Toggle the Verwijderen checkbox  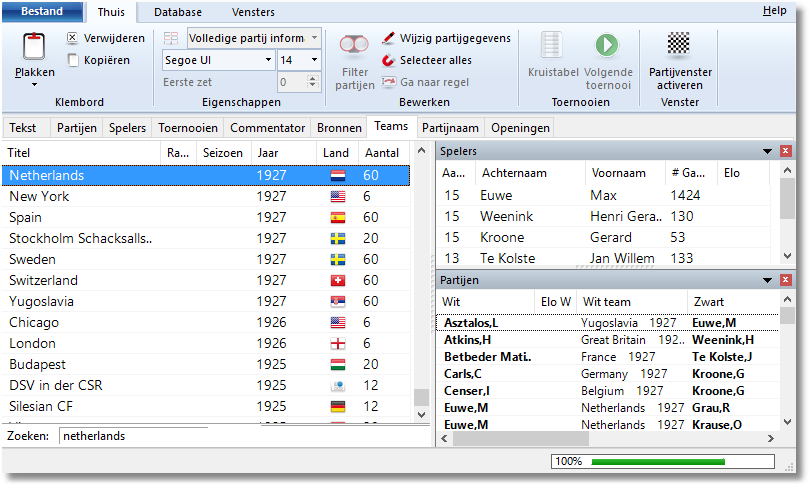click(x=73, y=38)
